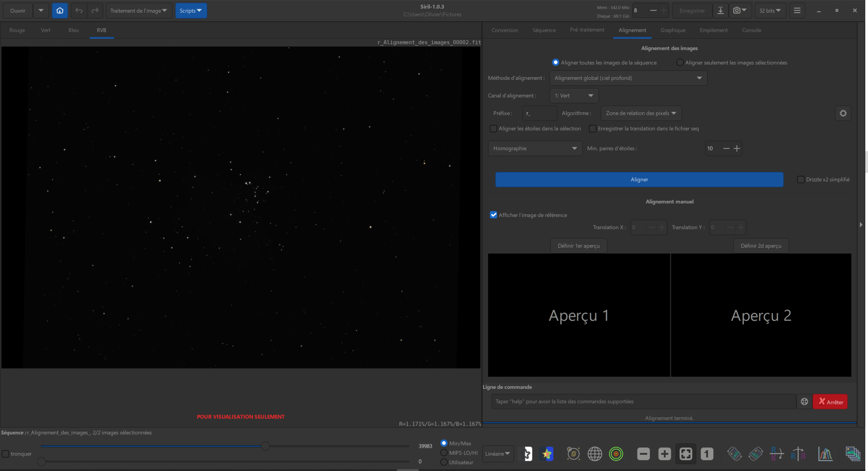This screenshot has height=471, width=868.
Task: Select the Utilisateur radio option
Action: 457,462
